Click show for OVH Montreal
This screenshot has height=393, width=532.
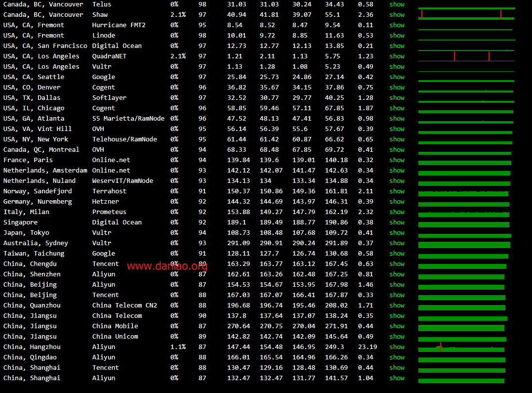point(397,149)
